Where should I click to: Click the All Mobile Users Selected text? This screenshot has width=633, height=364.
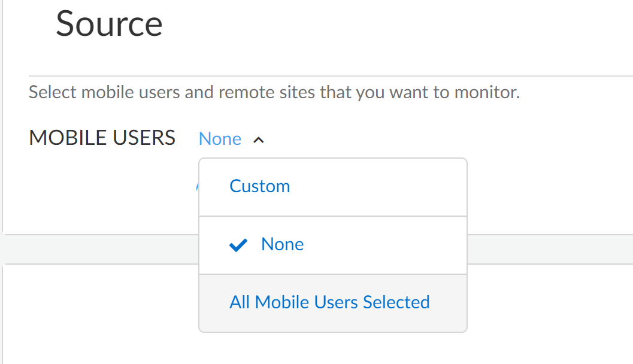[x=329, y=302]
